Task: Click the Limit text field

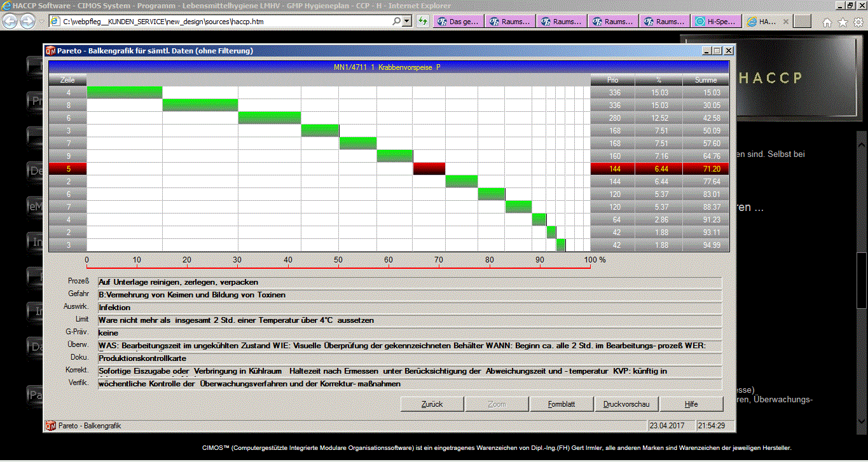Action: click(x=410, y=320)
